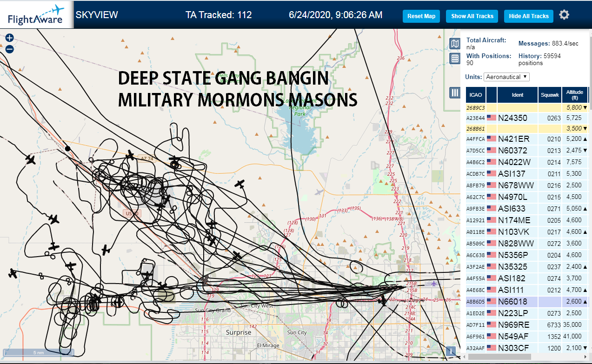The width and height of the screenshot is (592, 364).
Task: Click squawk value 1352
Action: [554, 336]
